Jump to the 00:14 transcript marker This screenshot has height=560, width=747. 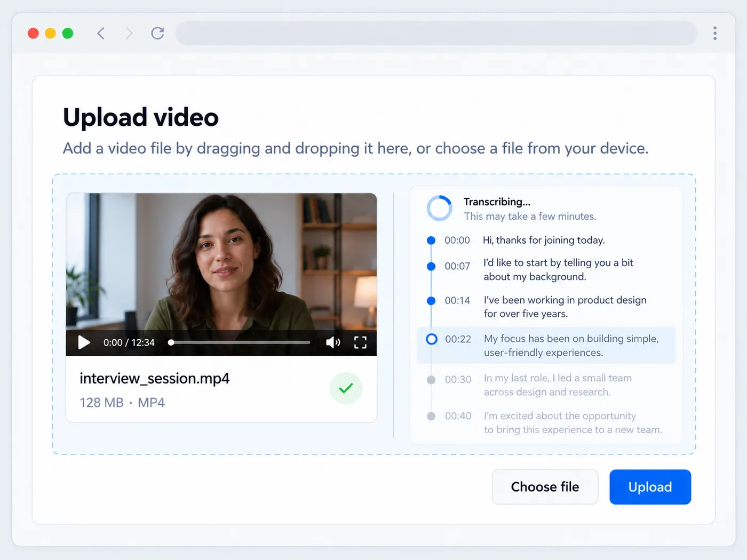(431, 301)
